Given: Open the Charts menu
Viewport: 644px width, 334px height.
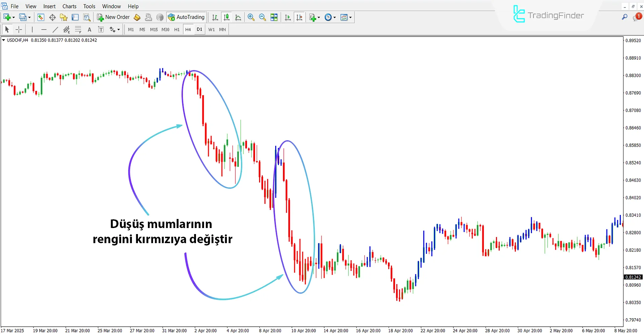Looking at the screenshot, I should coord(69,6).
